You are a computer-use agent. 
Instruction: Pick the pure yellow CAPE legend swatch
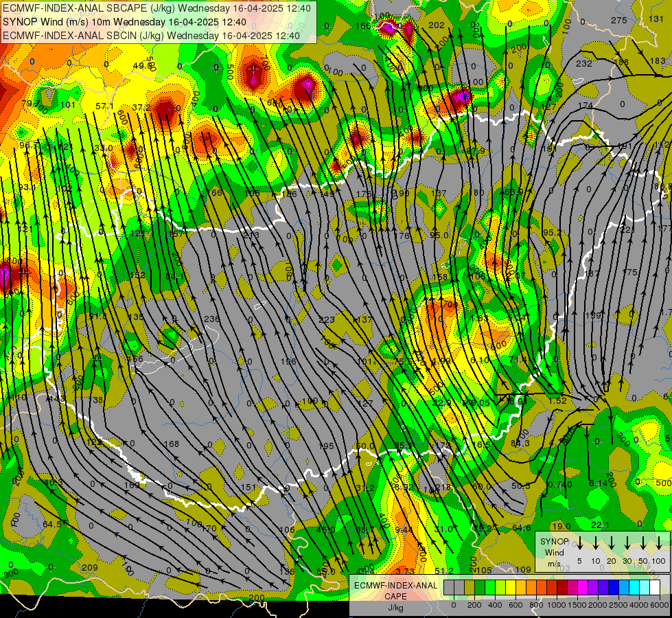pyautogui.click(x=511, y=587)
